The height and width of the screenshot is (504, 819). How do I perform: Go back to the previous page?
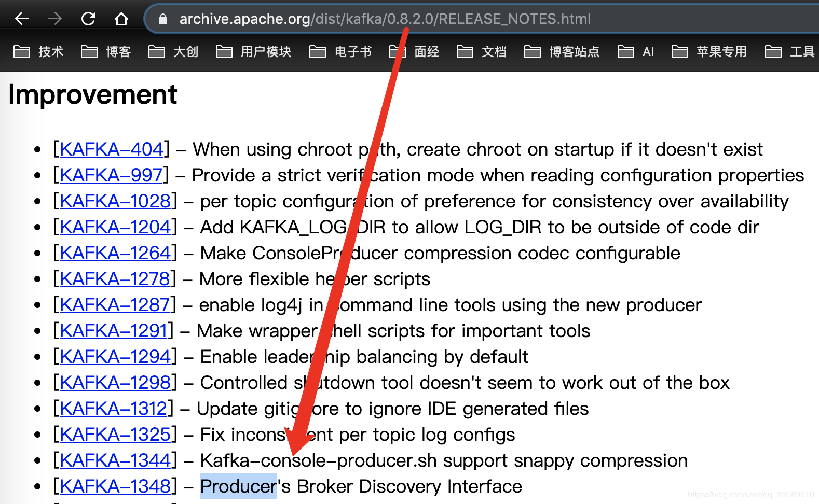(22, 19)
